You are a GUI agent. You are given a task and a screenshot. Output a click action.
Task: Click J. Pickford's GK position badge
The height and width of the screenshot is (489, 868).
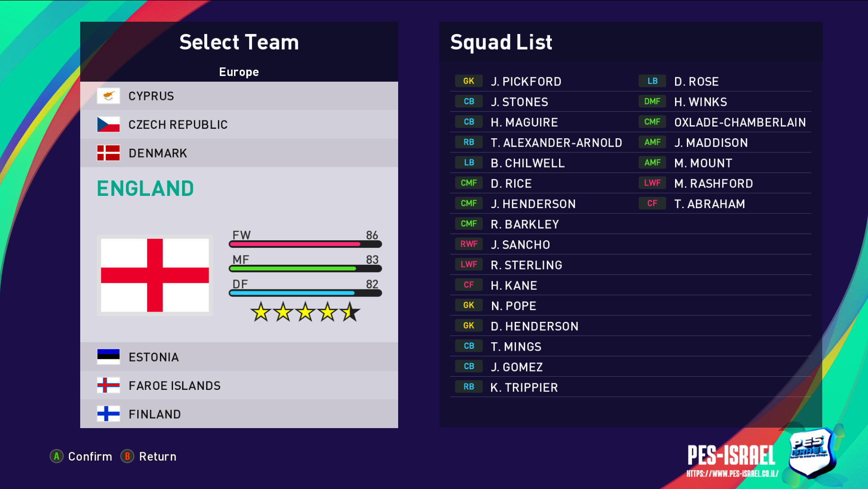468,81
